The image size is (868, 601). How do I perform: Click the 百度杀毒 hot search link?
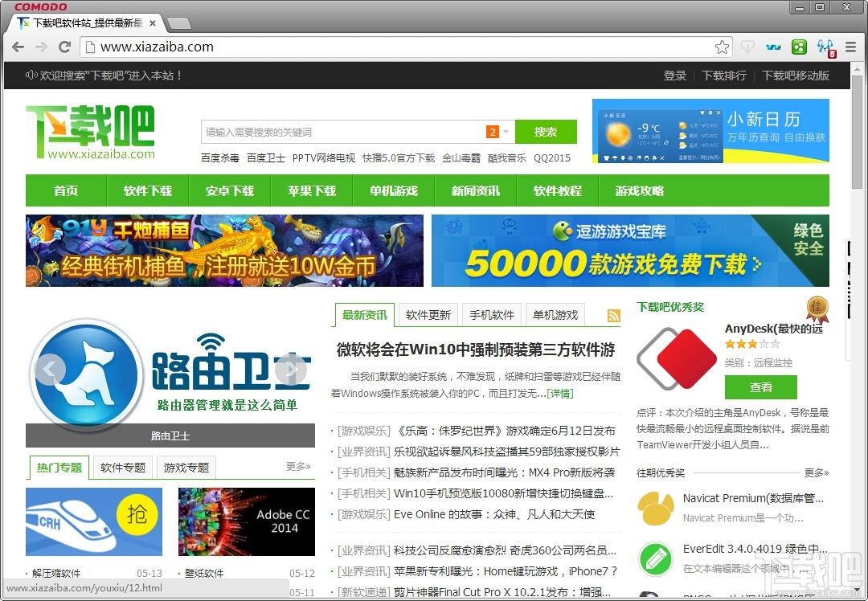click(219, 157)
